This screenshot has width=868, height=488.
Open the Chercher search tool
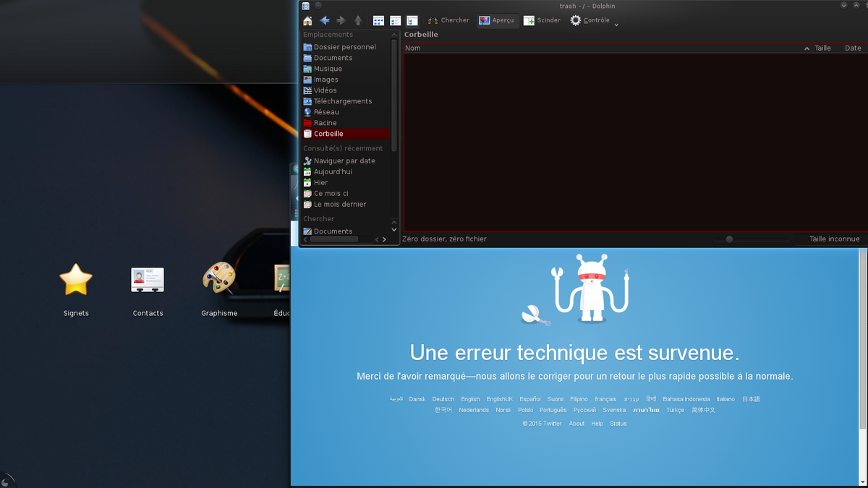pos(448,20)
